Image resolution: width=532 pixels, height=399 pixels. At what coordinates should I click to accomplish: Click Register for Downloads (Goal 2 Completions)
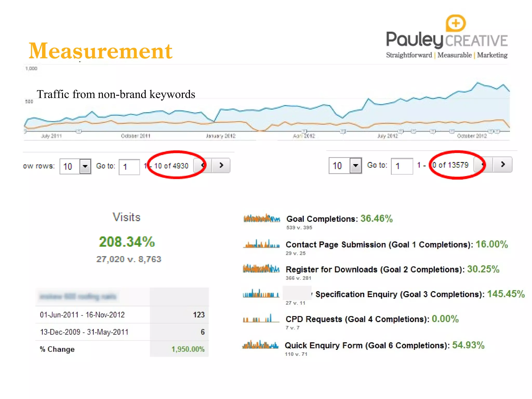pyautogui.click(x=375, y=269)
